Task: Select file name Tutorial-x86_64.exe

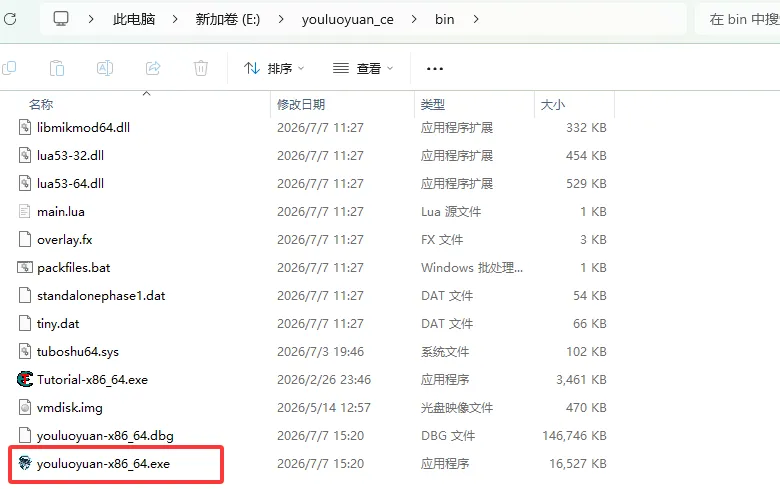Action: (x=93, y=380)
